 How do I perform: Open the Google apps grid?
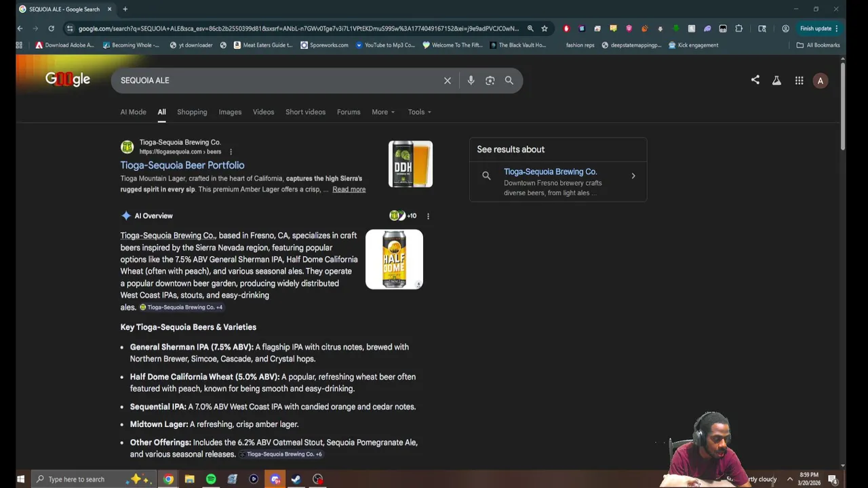800,81
